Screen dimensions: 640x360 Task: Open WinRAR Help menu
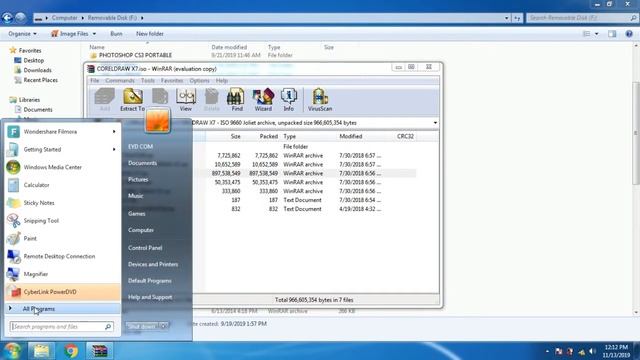click(x=222, y=81)
